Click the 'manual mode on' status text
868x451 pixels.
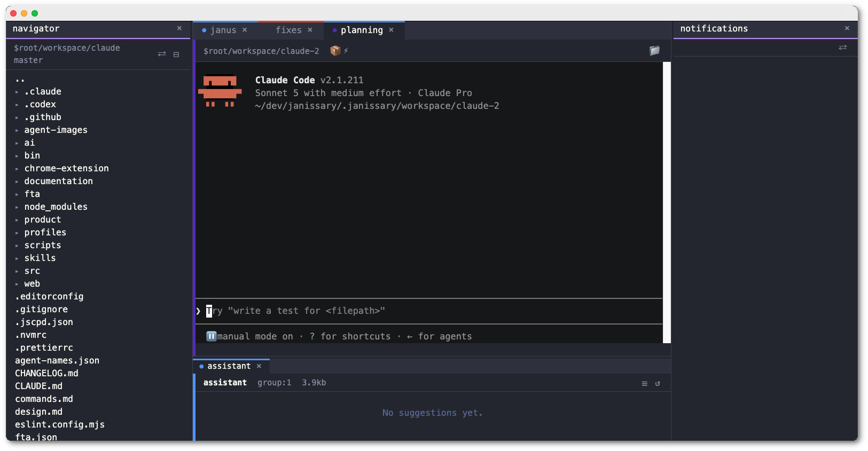point(255,336)
